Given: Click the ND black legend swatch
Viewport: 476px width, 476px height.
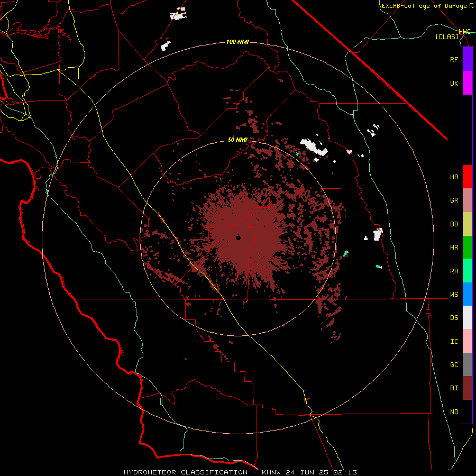Looking at the screenshot, I should [x=467, y=411].
